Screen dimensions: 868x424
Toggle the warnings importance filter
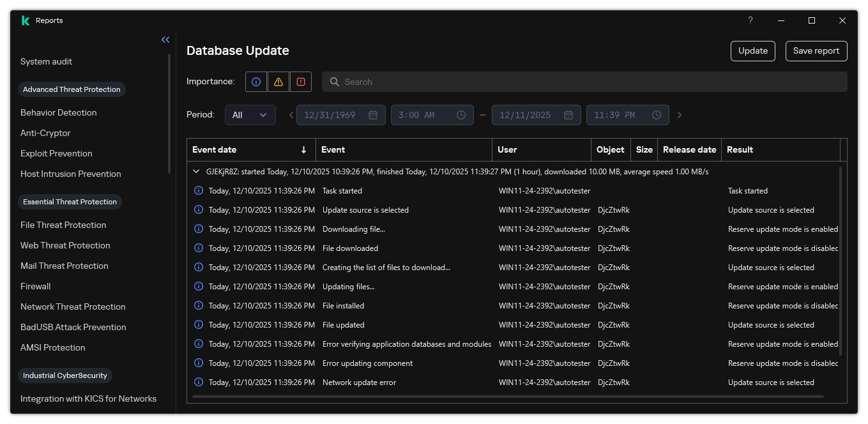click(x=278, y=82)
